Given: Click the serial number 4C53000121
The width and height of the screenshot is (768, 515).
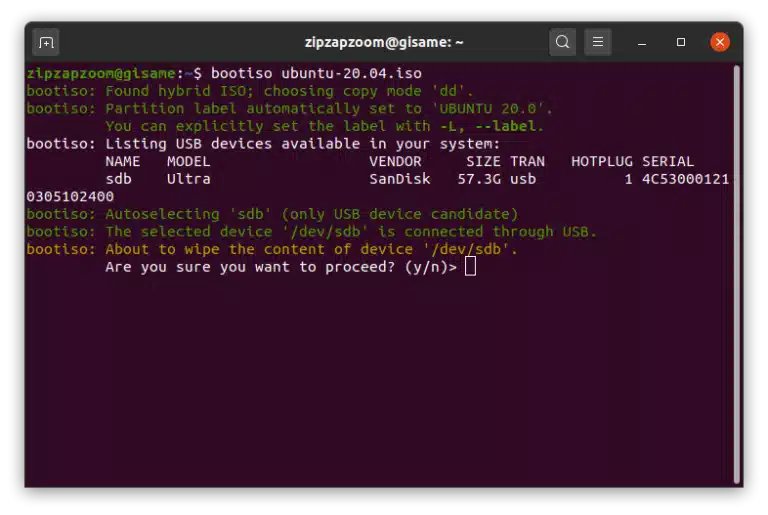Looking at the screenshot, I should point(685,179).
